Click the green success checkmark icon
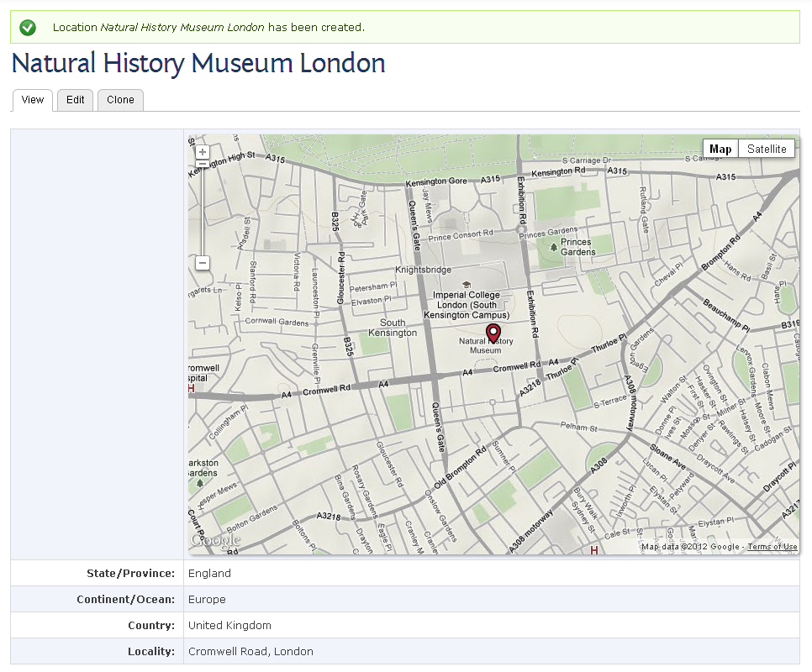The image size is (812, 672). (28, 28)
